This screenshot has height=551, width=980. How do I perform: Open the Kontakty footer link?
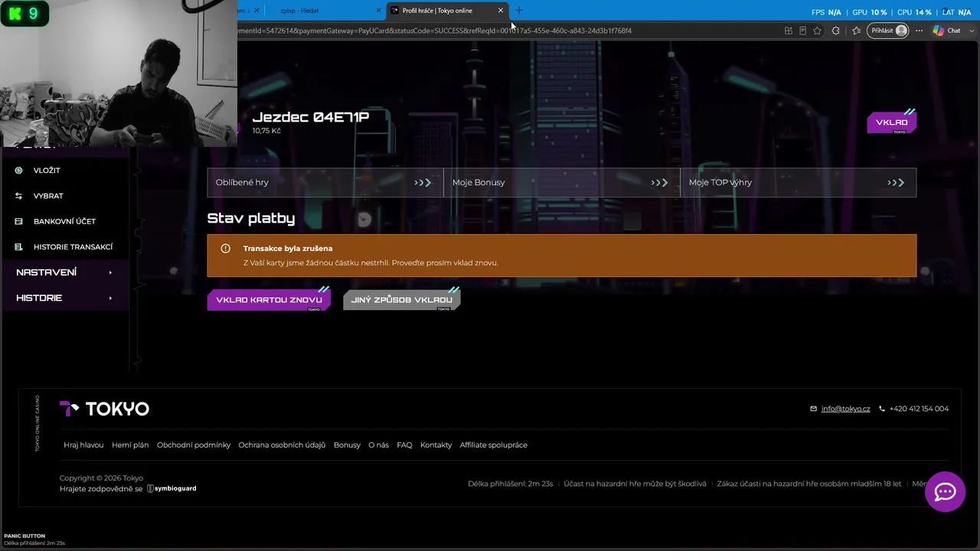pos(436,445)
